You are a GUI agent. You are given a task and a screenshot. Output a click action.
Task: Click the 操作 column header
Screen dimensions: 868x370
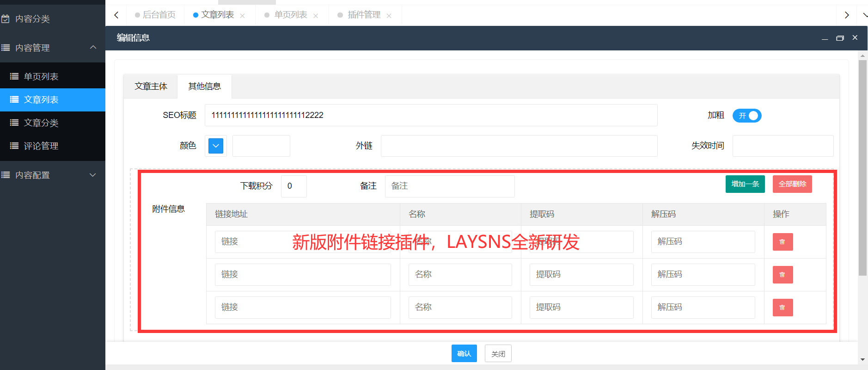795,214
